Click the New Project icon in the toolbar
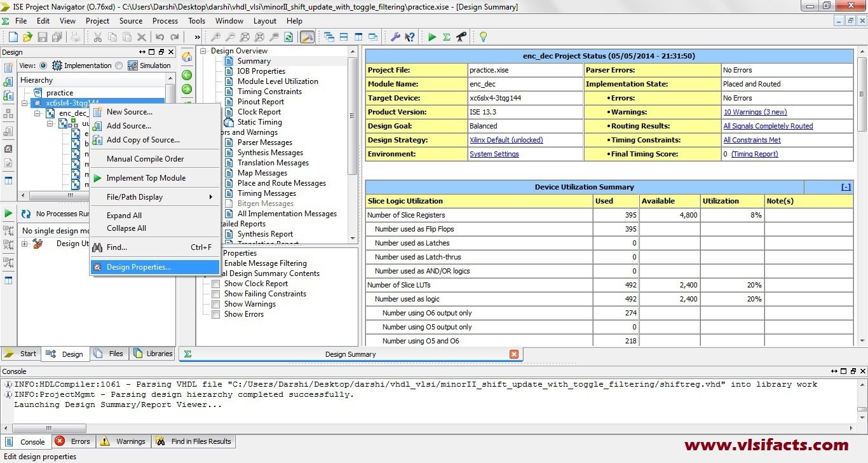868x463 pixels. tap(13, 37)
